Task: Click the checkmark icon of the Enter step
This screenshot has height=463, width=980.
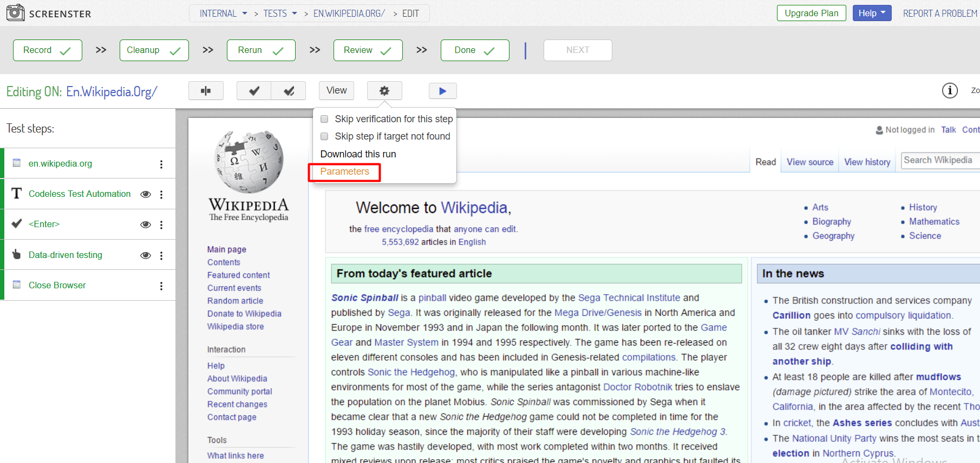Action: tap(17, 223)
